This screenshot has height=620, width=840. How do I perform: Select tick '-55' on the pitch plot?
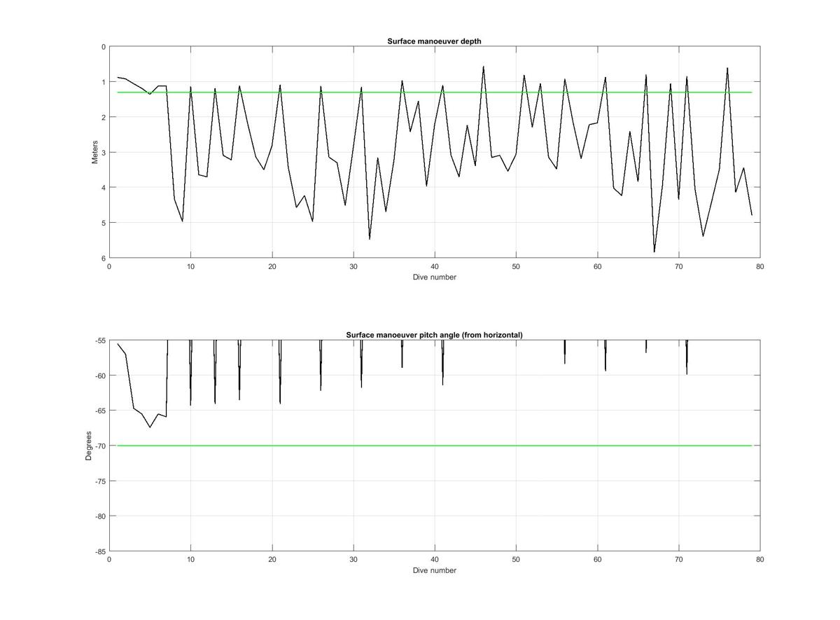[x=99, y=340]
